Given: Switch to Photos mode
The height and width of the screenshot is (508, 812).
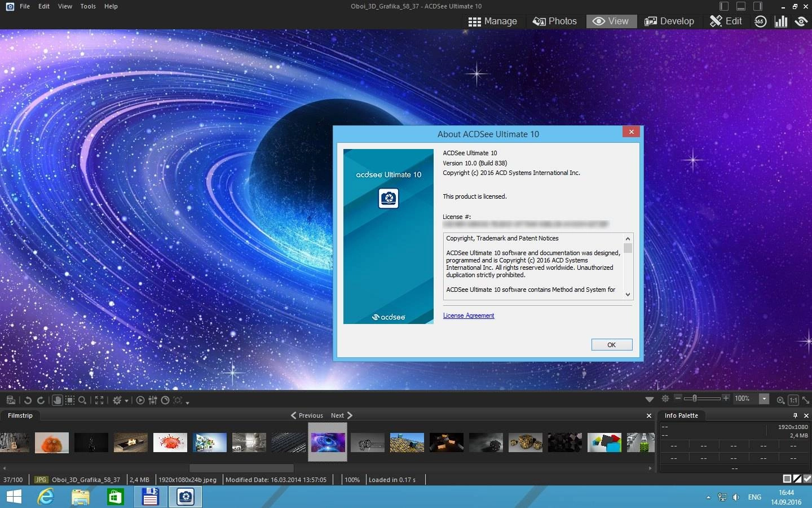Looking at the screenshot, I should click(x=555, y=21).
